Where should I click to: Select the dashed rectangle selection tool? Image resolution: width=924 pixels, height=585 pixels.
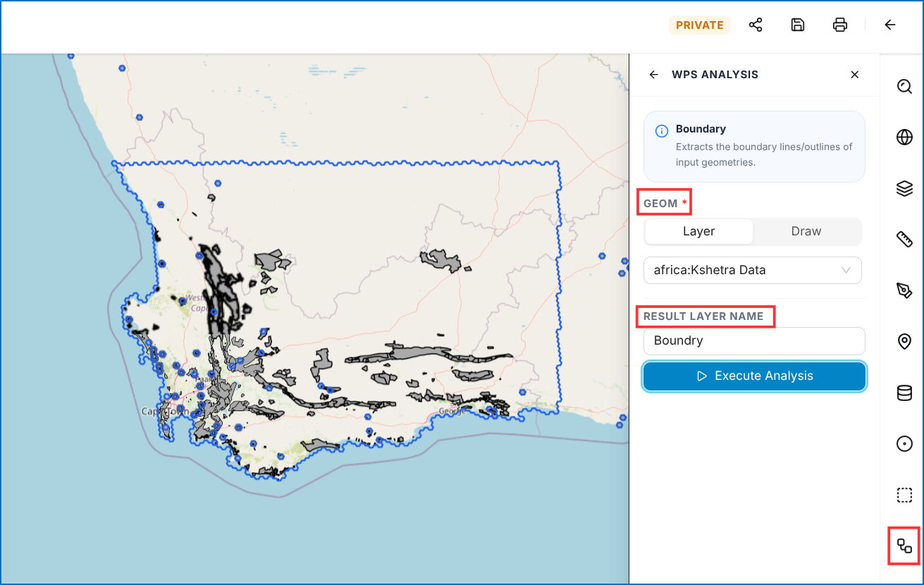pyautogui.click(x=904, y=495)
